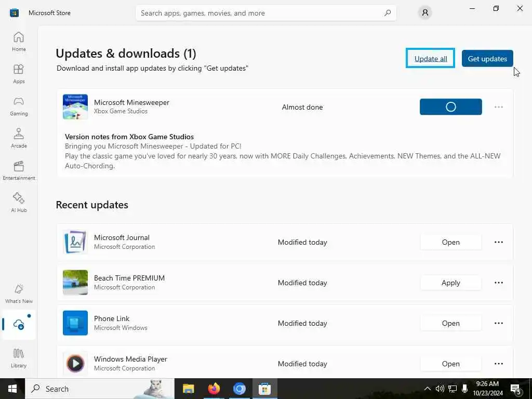Apply the Beach Time PREMIUM theme
Image resolution: width=532 pixels, height=399 pixels.
(x=450, y=283)
